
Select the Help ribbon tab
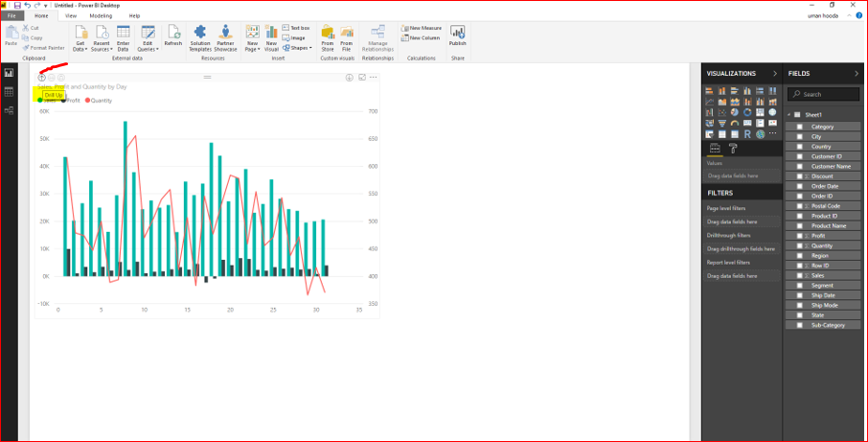(134, 16)
